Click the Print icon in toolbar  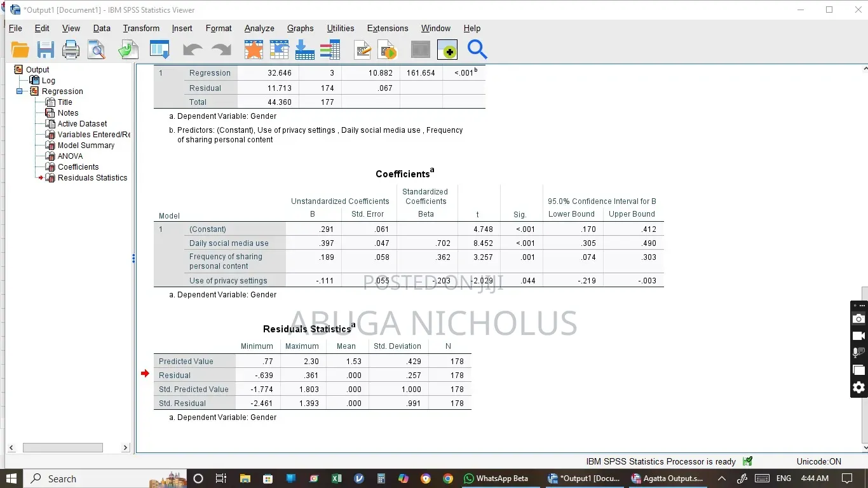[71, 50]
